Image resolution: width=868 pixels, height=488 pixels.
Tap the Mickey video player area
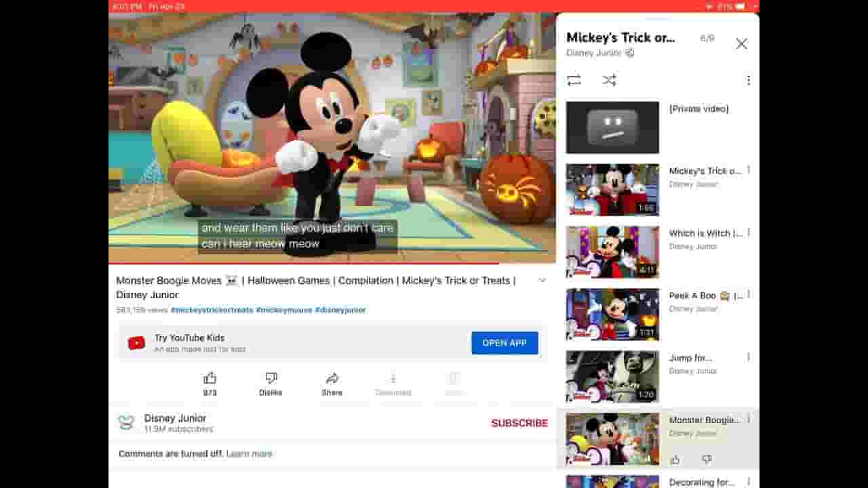coord(332,138)
